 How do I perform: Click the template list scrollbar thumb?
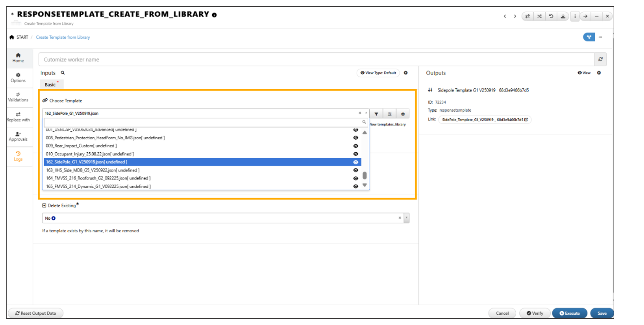pyautogui.click(x=364, y=175)
